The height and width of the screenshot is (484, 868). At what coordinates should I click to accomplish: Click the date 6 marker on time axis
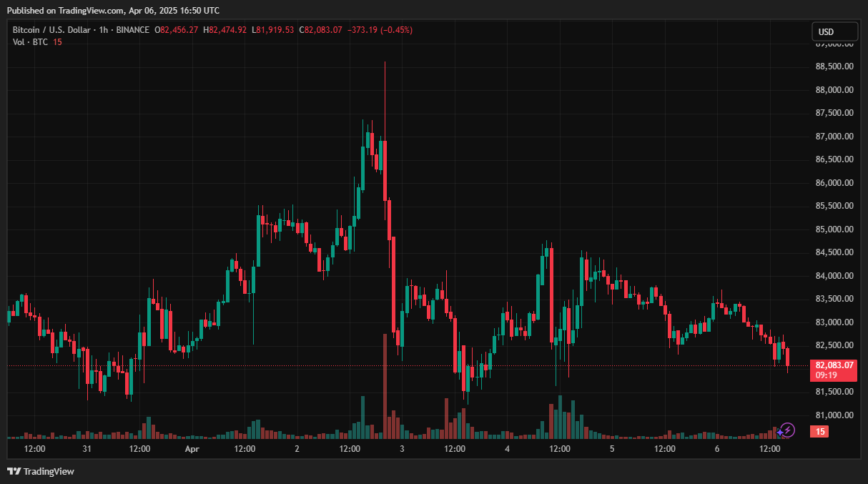pyautogui.click(x=716, y=449)
